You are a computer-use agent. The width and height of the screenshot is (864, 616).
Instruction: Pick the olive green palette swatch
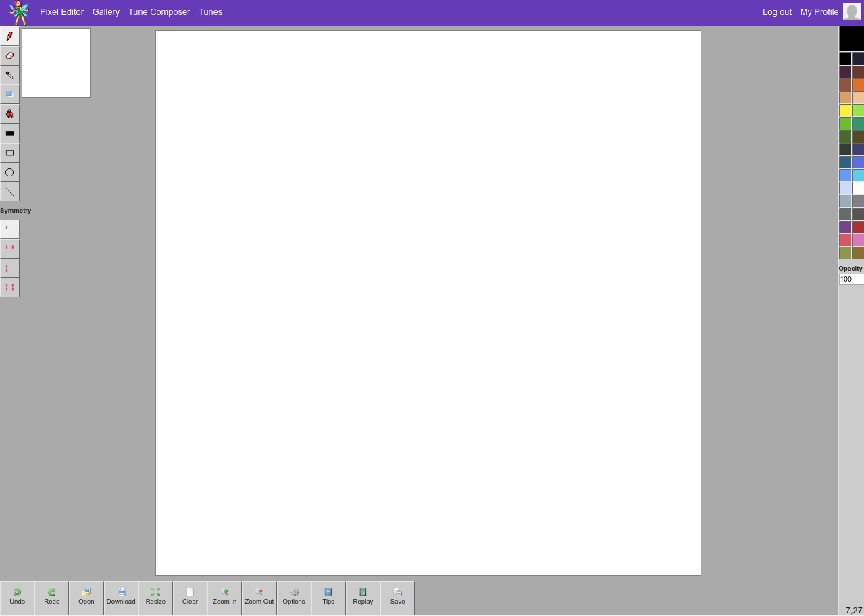point(845,253)
